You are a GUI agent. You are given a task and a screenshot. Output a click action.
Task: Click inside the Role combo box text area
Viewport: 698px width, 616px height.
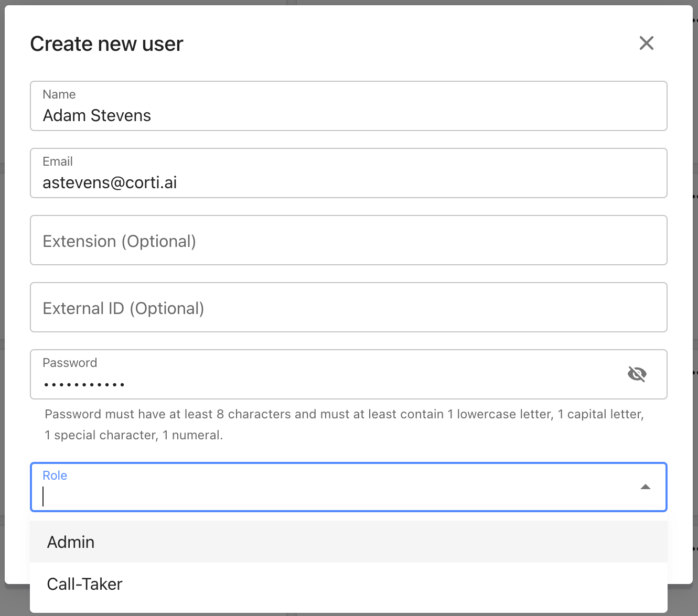[336, 496]
